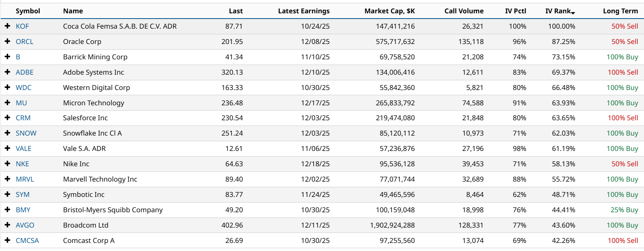
Task: Sort table by Latest Earnings header
Action: [304, 11]
